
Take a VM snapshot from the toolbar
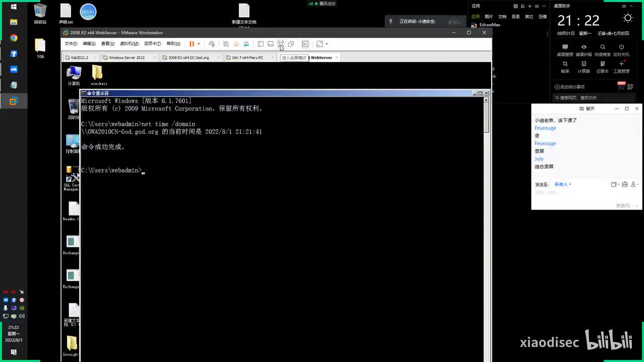pos(226,44)
